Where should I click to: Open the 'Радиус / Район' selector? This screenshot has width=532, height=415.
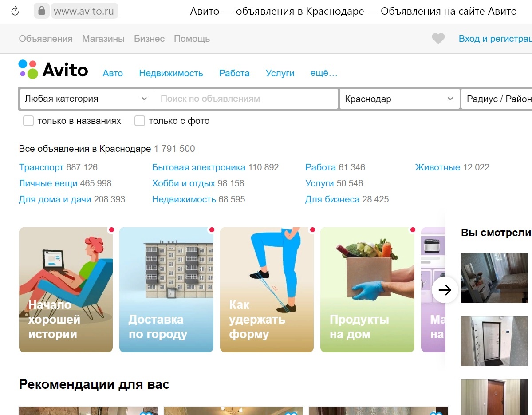[x=497, y=99]
